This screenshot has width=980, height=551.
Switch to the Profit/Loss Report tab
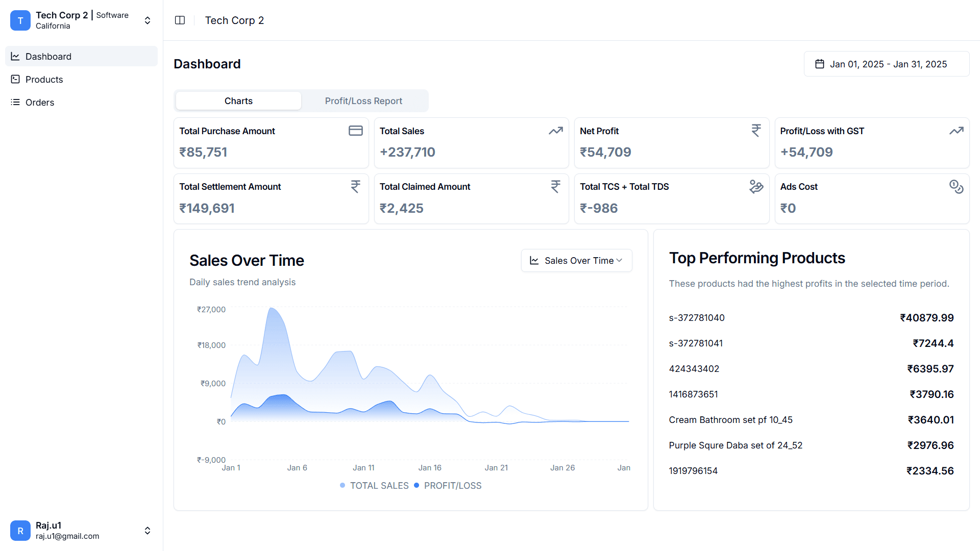pyautogui.click(x=363, y=101)
